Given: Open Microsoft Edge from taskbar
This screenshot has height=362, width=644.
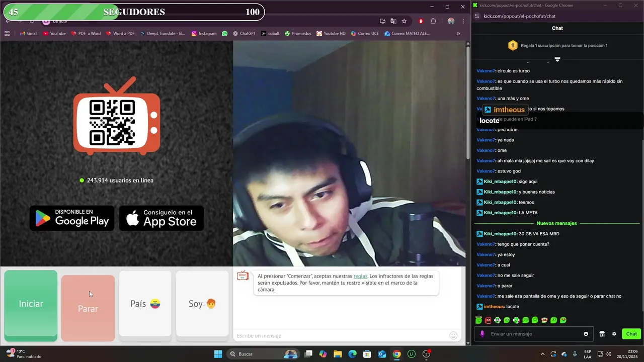Looking at the screenshot, I should (352, 354).
